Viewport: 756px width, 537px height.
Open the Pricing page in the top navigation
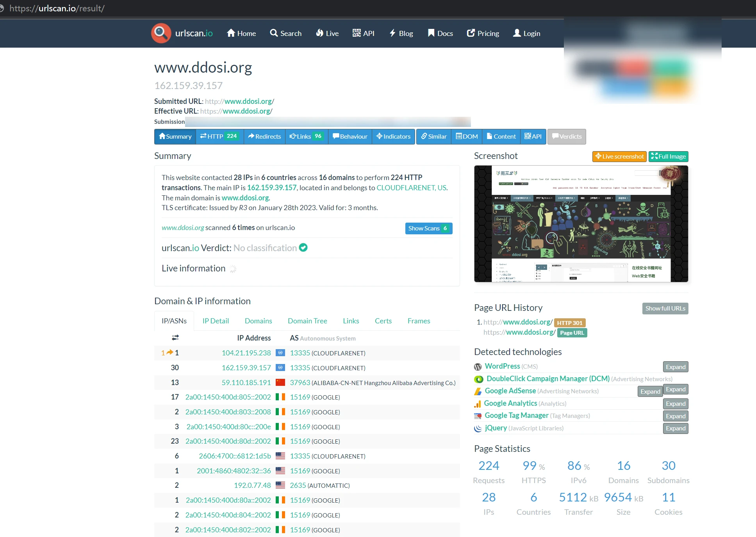click(483, 34)
